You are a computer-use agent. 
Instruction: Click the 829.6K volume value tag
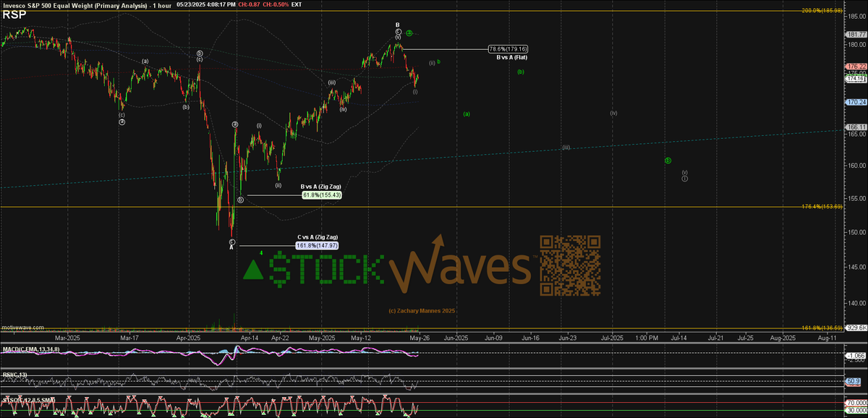856,328
